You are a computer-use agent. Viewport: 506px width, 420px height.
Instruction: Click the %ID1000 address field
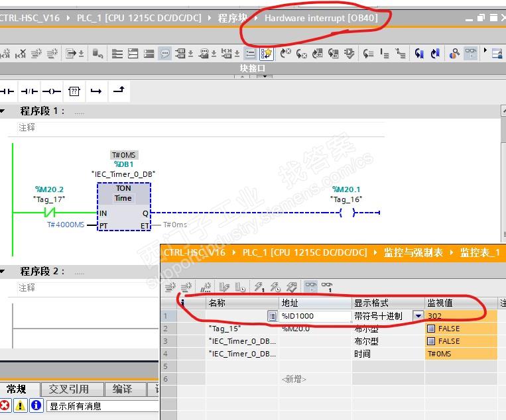315,316
